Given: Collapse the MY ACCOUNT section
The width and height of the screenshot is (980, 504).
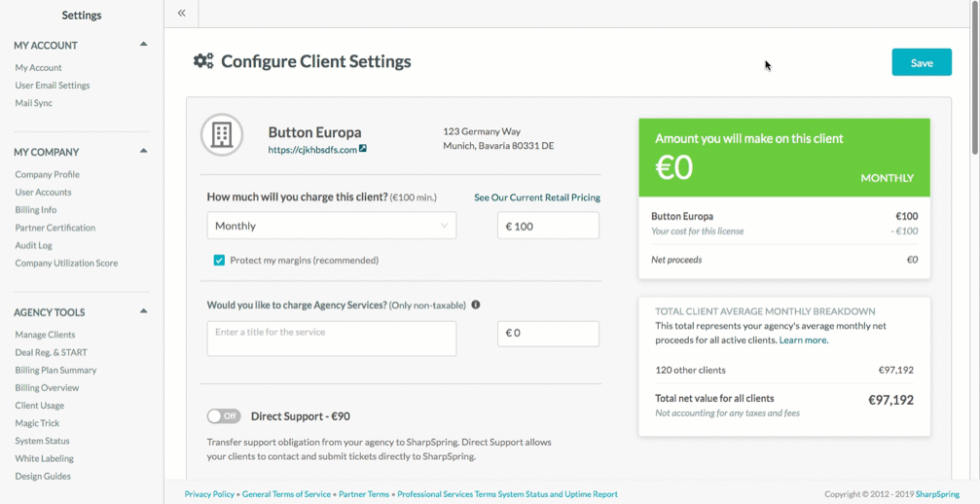Looking at the screenshot, I should click(x=143, y=45).
